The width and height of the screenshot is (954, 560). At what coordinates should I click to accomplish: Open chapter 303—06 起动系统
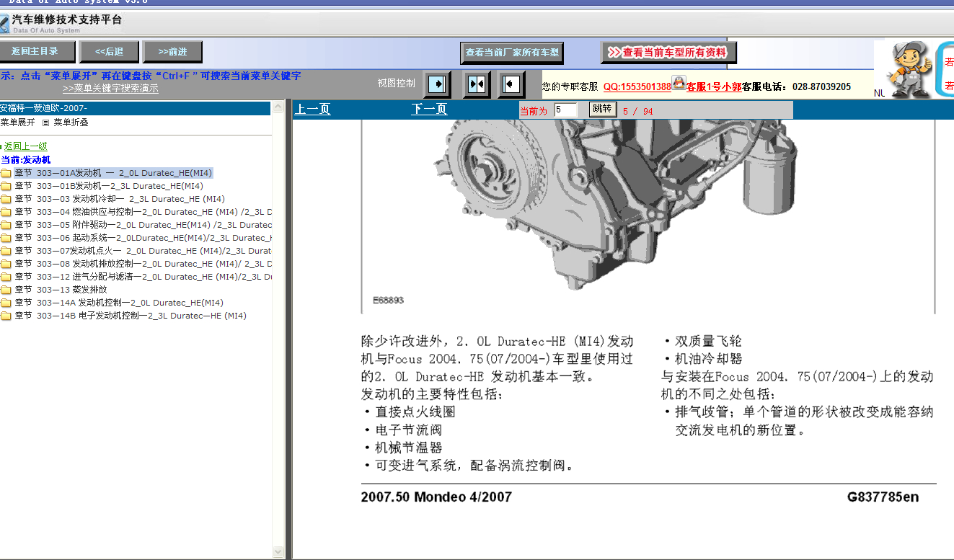tap(143, 238)
